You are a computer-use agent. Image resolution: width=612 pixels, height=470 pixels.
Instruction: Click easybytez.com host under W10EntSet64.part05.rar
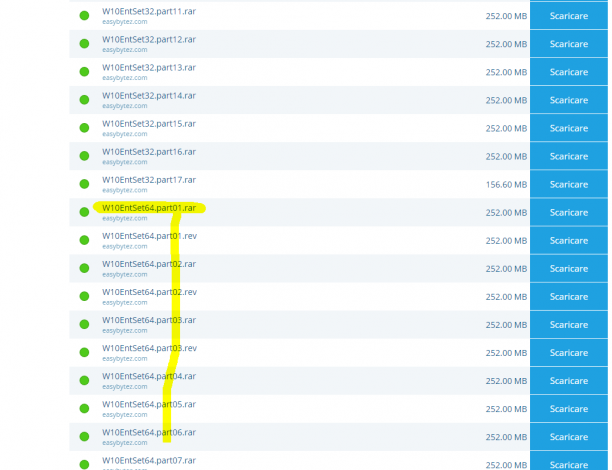click(125, 415)
